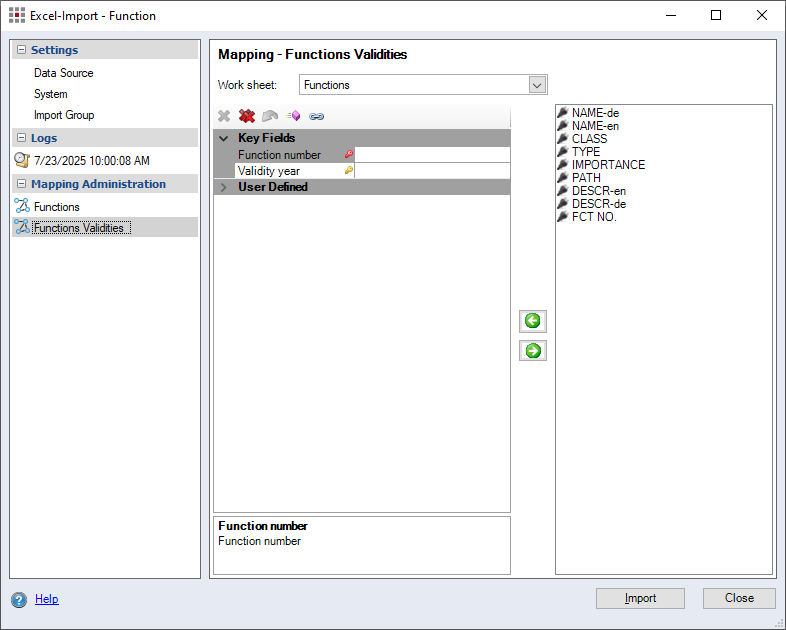Click the gray single X delete icon

click(x=224, y=116)
